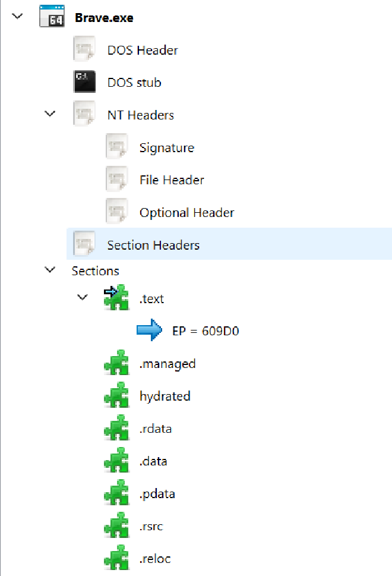Click the .reloc section puzzle icon

click(117, 559)
